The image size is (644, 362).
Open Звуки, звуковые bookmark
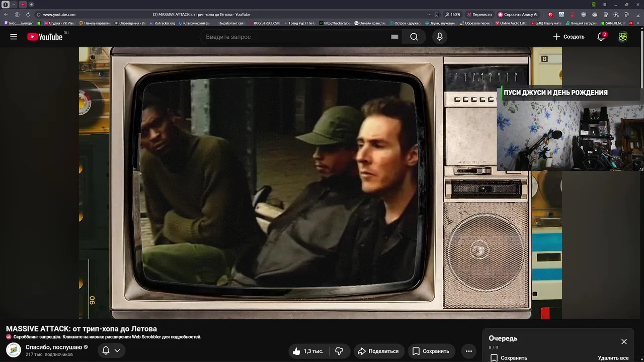point(439,23)
